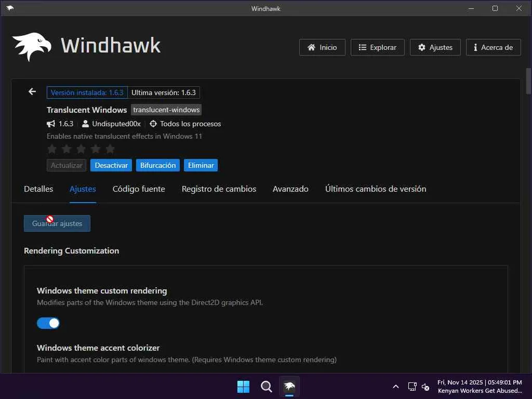
Task: Open the Explorar mods list
Action: [x=377, y=47]
